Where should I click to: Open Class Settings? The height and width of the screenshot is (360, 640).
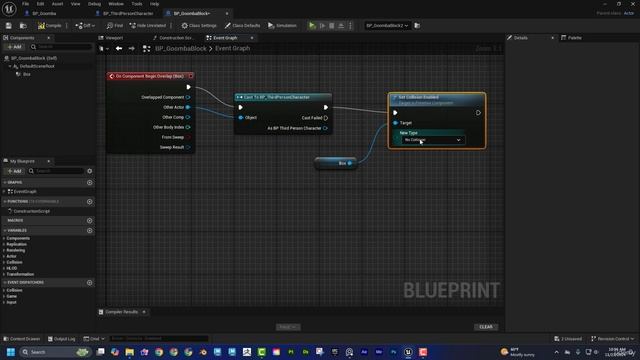pos(199,26)
